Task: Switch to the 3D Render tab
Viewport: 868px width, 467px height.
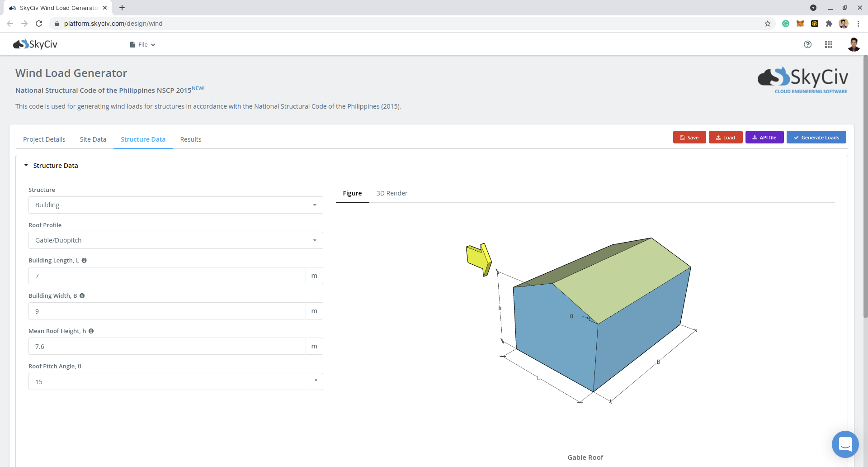Action: [x=392, y=193]
